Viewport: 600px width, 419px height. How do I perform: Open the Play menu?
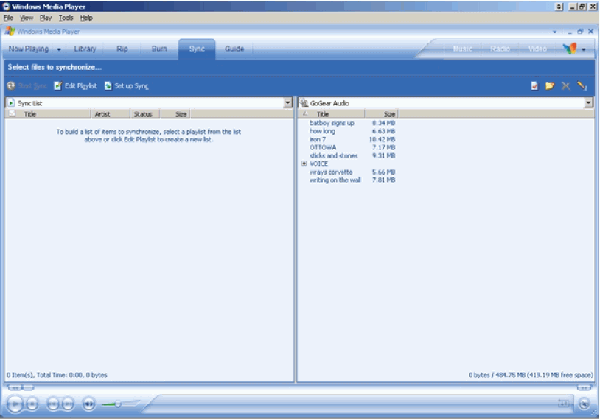(x=46, y=18)
